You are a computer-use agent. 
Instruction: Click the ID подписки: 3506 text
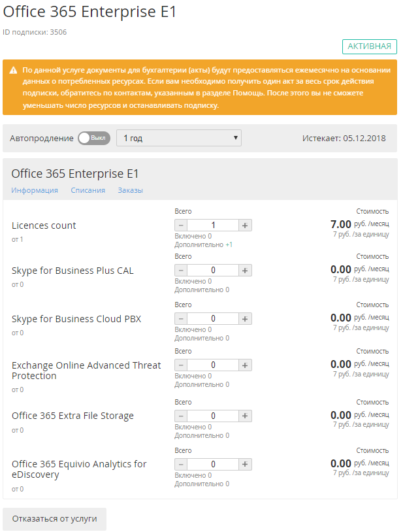click(x=35, y=32)
